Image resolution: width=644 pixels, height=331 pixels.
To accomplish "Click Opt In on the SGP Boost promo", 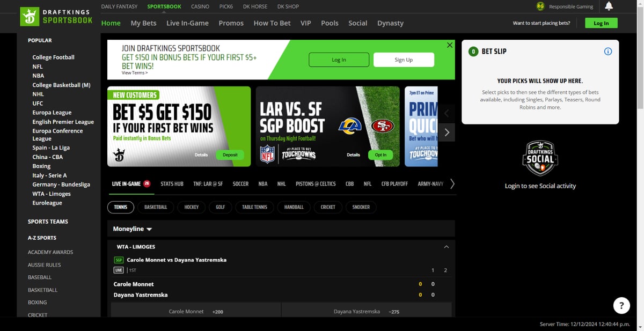I will coord(380,155).
